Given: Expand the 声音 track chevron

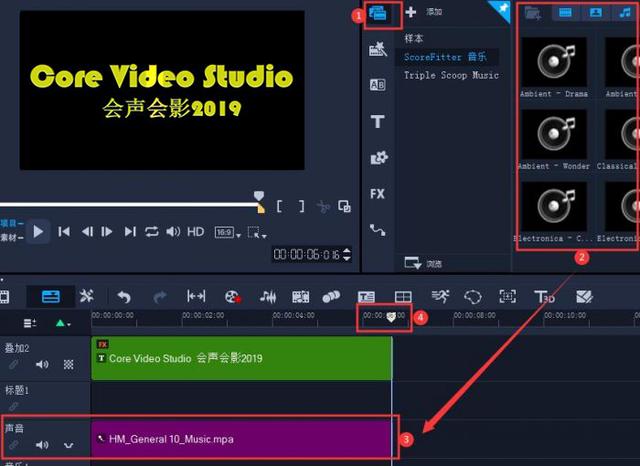Looking at the screenshot, I should (x=69, y=445).
